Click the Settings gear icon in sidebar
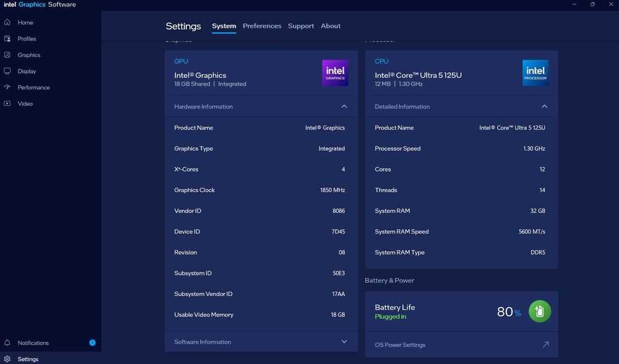 click(x=7, y=359)
